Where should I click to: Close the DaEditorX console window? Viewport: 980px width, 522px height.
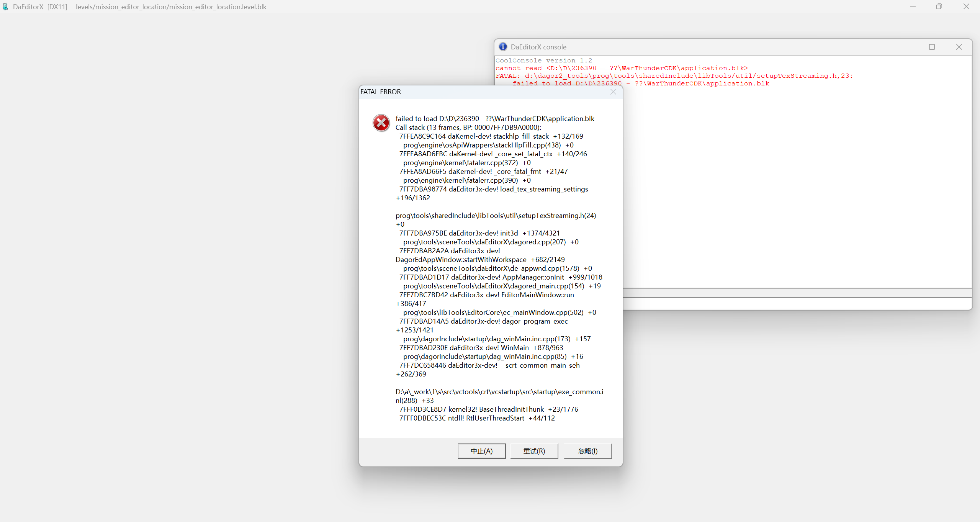[x=959, y=47]
